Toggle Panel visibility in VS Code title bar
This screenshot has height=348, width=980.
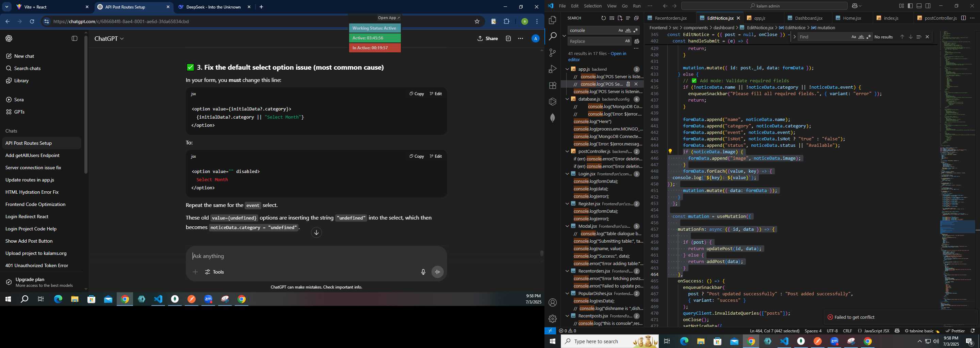[x=919, y=6]
